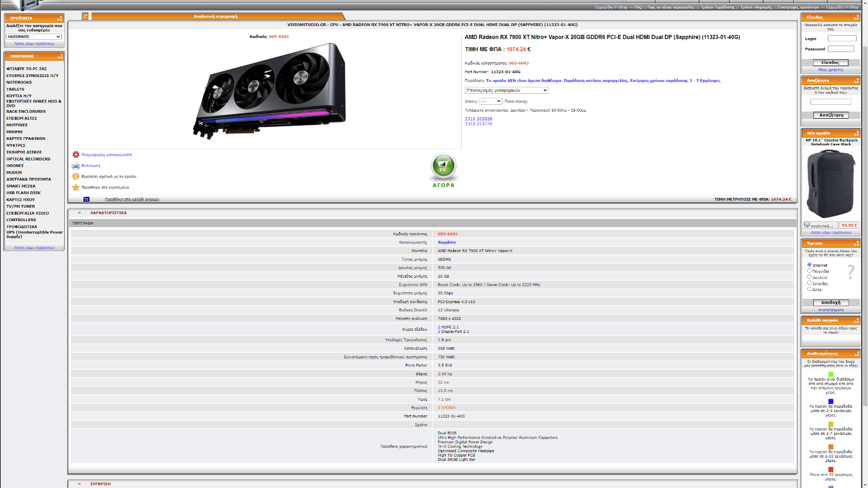
Task: Click the Καλάθι αγορών panel header icon
Action: tap(857, 320)
